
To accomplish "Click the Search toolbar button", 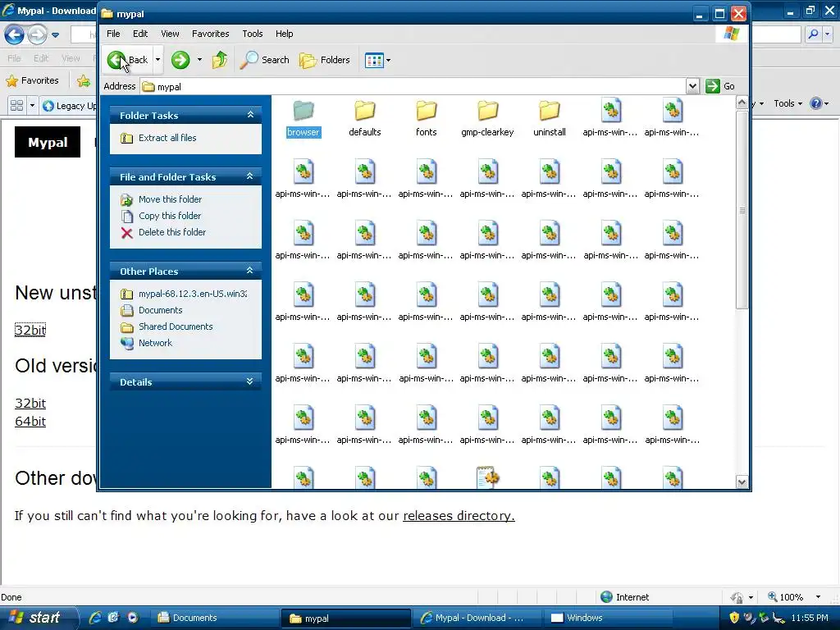I will (264, 60).
